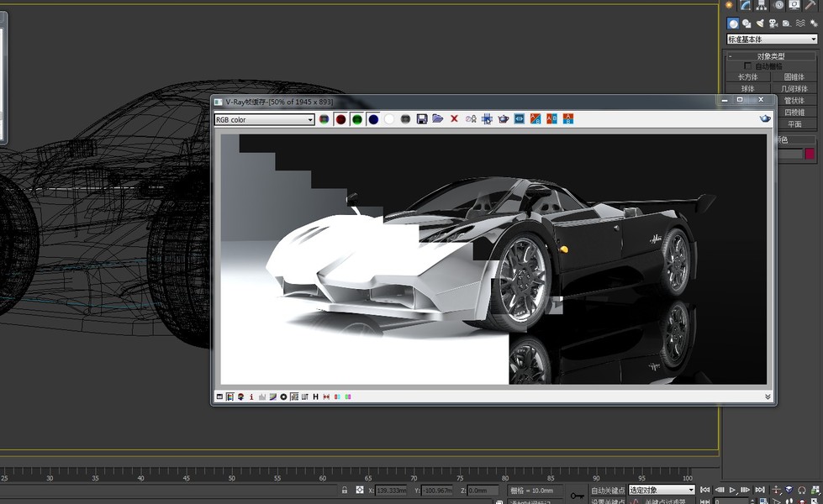Click the 球体 sphere button
This screenshot has width=823, height=504.
click(x=747, y=89)
